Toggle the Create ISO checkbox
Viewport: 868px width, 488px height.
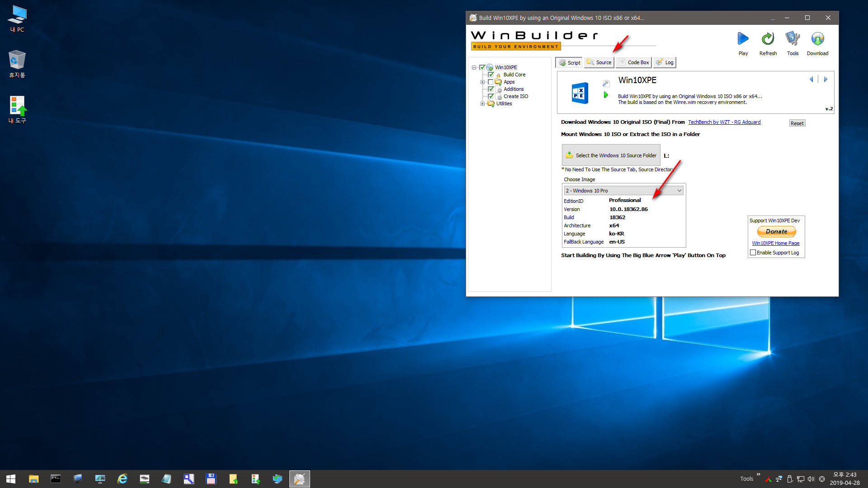coord(491,96)
